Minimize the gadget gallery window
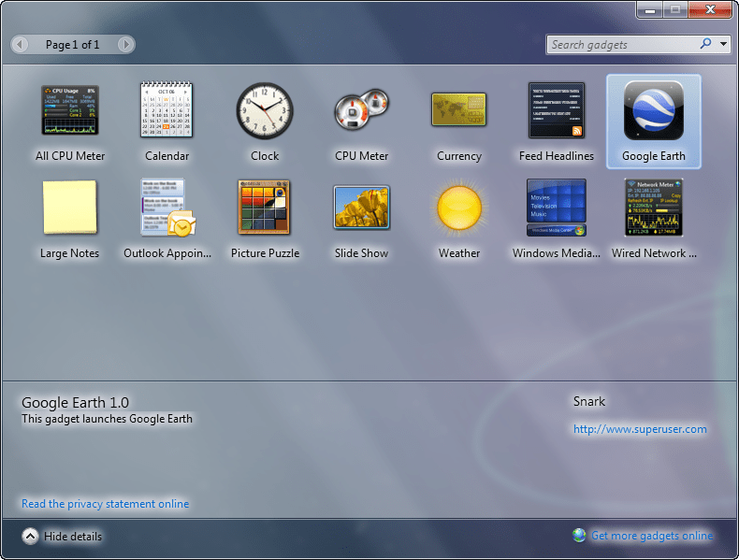The image size is (739, 560). tap(650, 9)
